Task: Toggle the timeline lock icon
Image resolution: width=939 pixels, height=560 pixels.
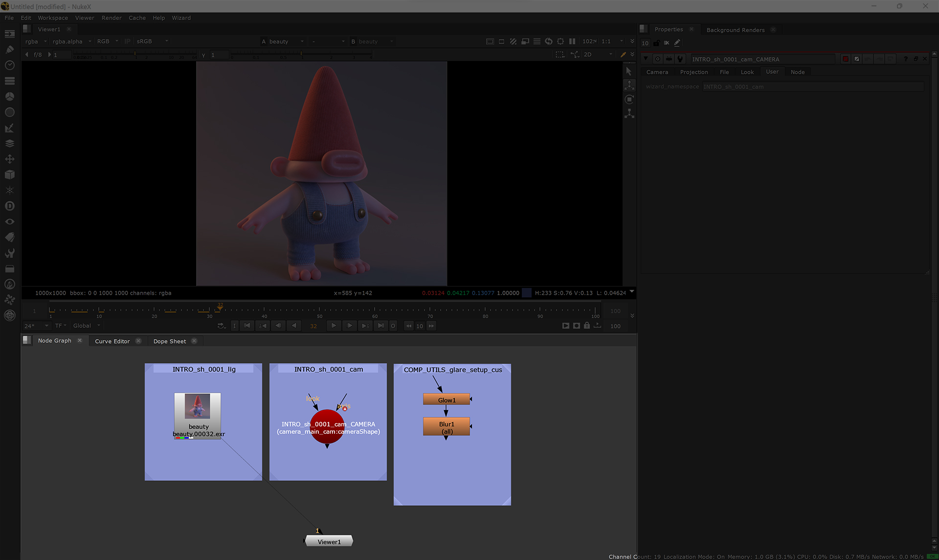Action: (587, 326)
